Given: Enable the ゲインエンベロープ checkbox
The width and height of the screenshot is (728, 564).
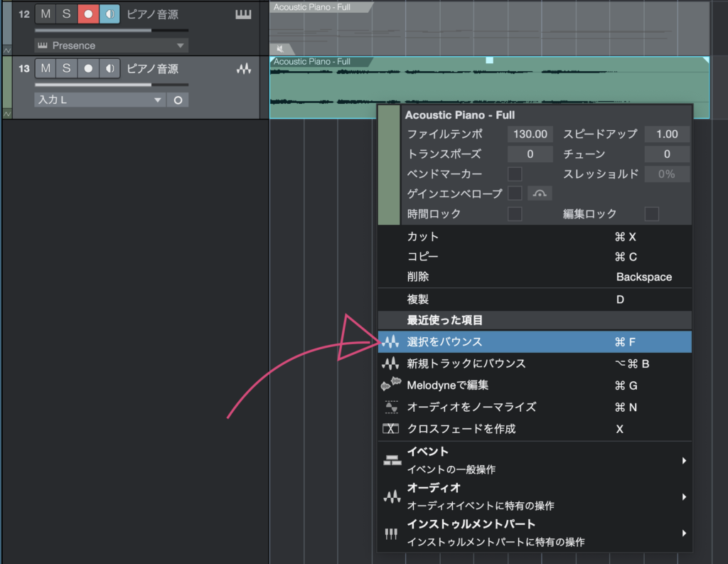Looking at the screenshot, I should [x=515, y=193].
